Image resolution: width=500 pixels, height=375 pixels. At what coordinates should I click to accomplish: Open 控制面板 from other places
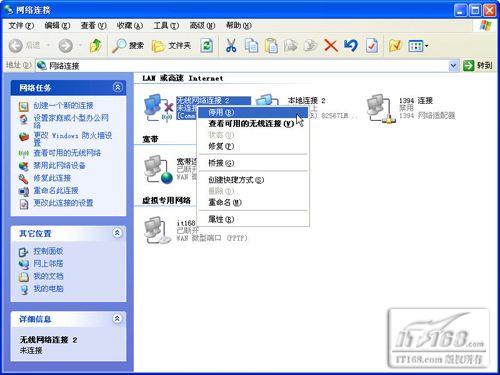(x=48, y=251)
